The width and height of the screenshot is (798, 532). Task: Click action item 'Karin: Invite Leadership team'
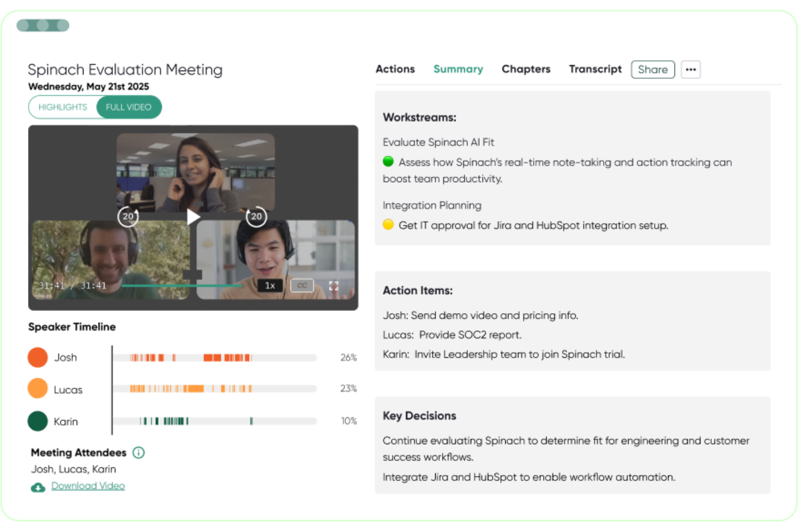click(x=504, y=354)
